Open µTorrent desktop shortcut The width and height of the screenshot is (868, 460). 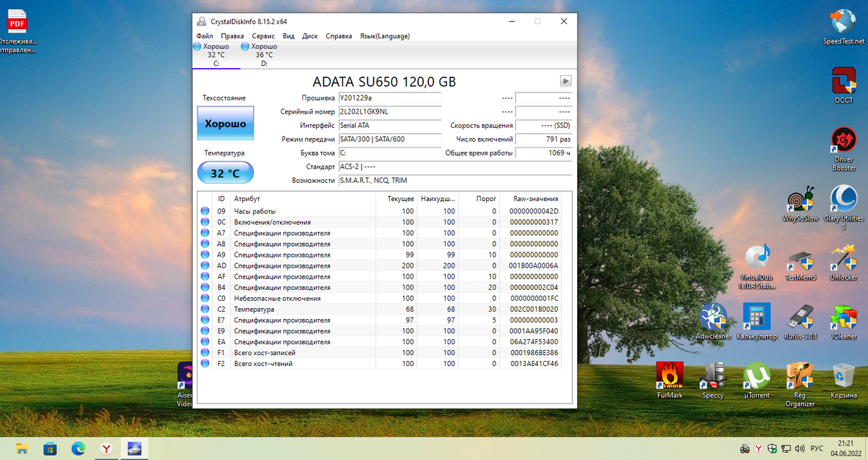pyautogui.click(x=757, y=380)
